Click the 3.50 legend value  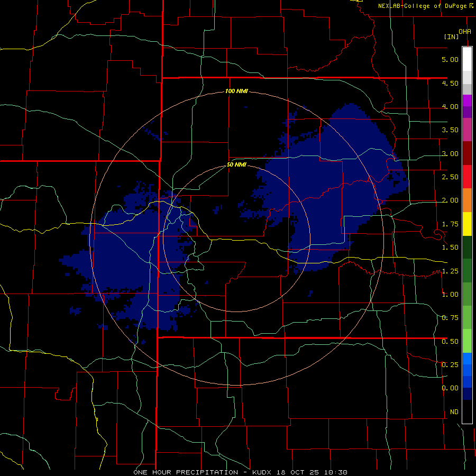click(450, 130)
